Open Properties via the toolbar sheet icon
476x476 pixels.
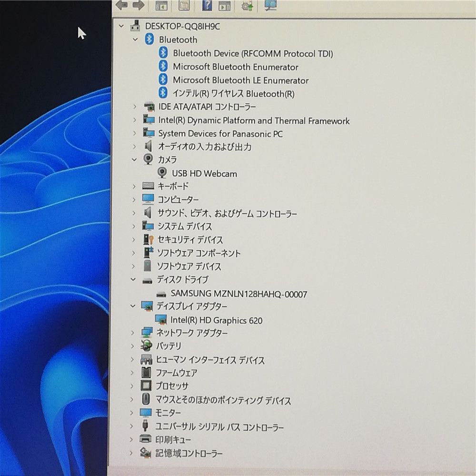point(184,5)
